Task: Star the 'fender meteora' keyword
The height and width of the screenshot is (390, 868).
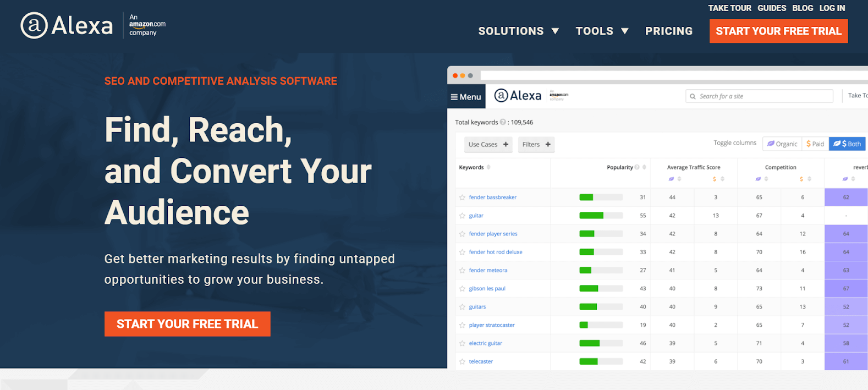Action: tap(462, 271)
